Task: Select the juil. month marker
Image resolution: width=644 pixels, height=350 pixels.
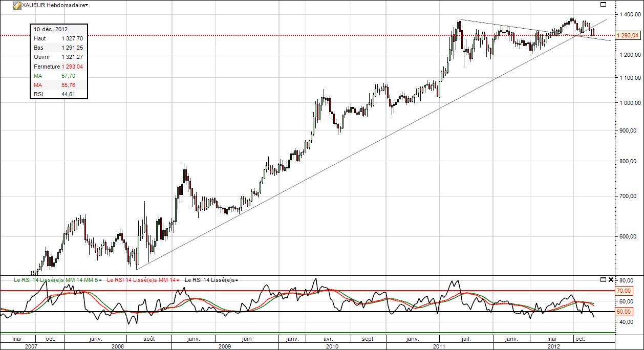Action: click(x=466, y=339)
